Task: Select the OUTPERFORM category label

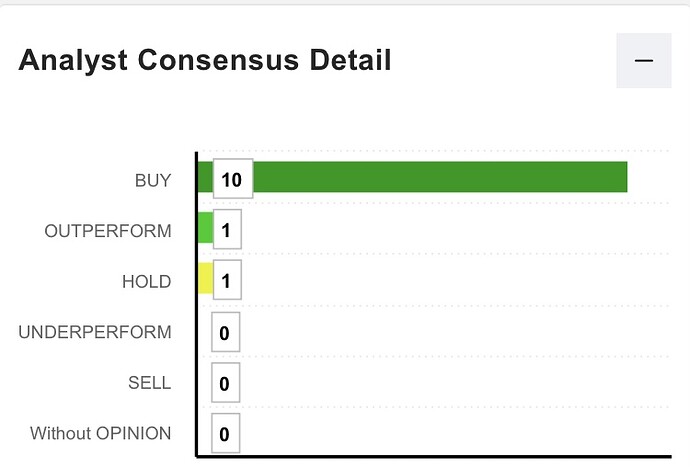Action: point(108,231)
